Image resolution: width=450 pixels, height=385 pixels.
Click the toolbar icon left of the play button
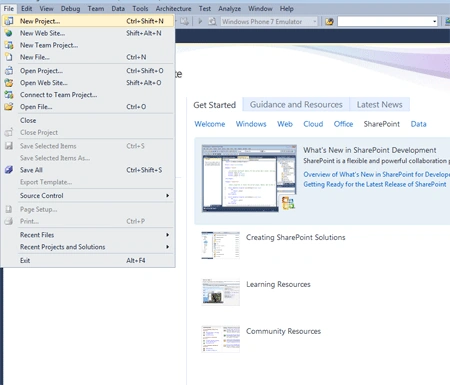point(184,21)
